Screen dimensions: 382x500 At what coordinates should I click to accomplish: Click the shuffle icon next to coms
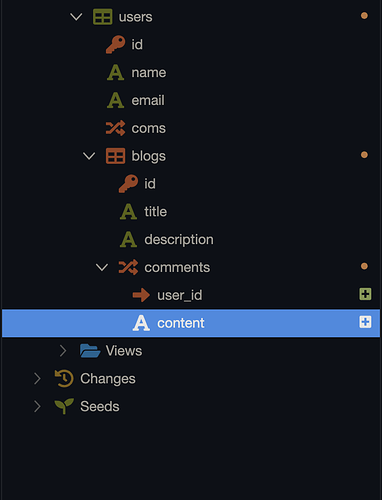[115, 128]
